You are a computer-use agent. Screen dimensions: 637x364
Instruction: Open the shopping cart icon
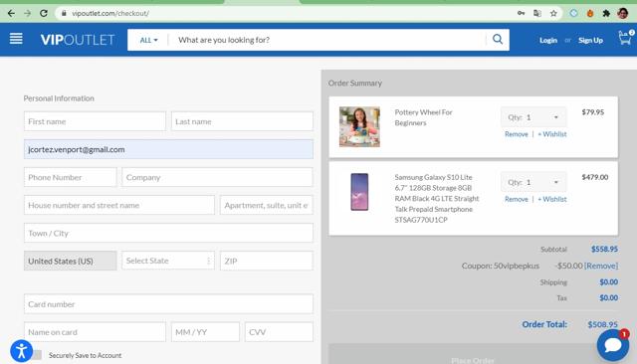tap(625, 38)
